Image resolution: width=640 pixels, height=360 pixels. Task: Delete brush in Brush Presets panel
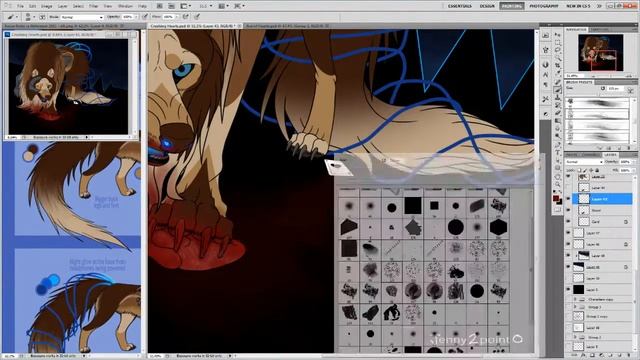[629, 148]
